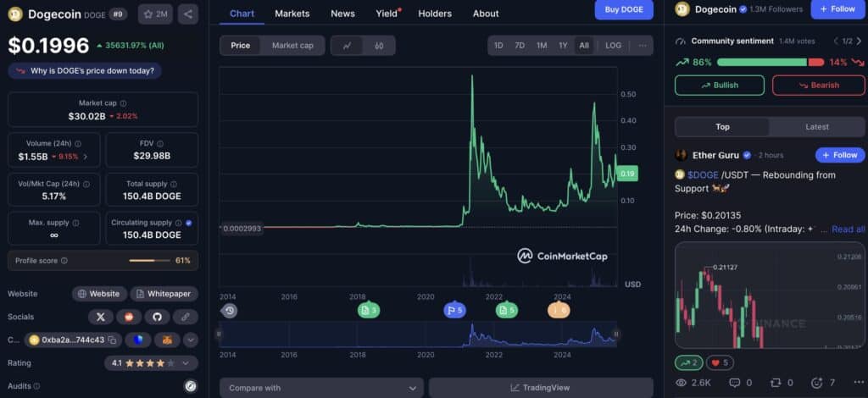Go to next community sentiment page

(860, 41)
